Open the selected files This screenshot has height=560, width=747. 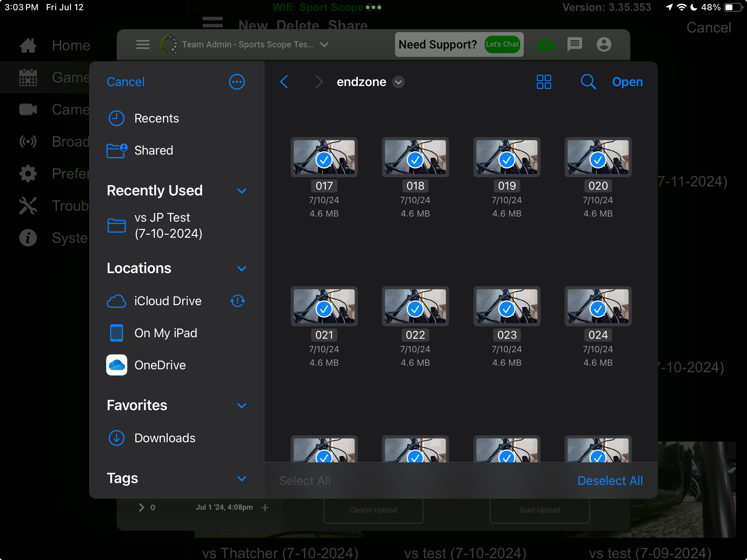(x=627, y=82)
